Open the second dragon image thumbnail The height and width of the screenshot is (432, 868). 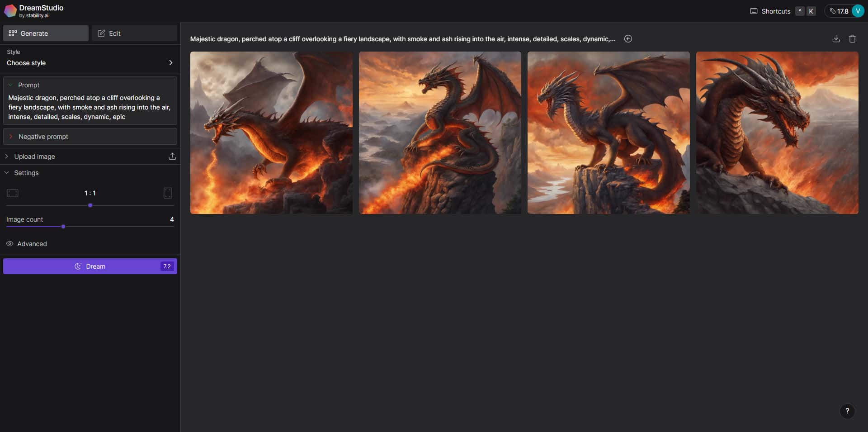[440, 133]
